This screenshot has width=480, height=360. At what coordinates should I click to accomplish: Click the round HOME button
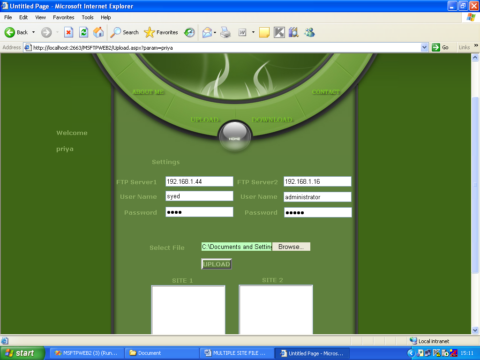235,137
